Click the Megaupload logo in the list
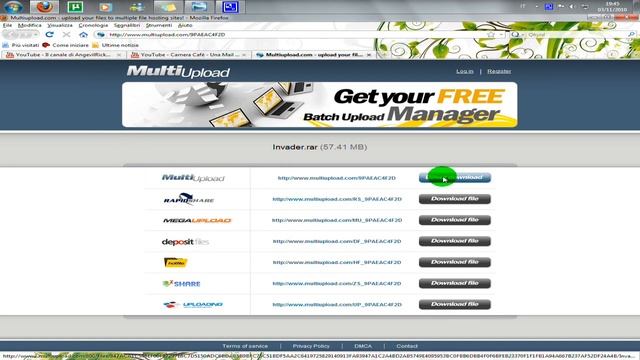This screenshot has height=360, width=640. 197,220
